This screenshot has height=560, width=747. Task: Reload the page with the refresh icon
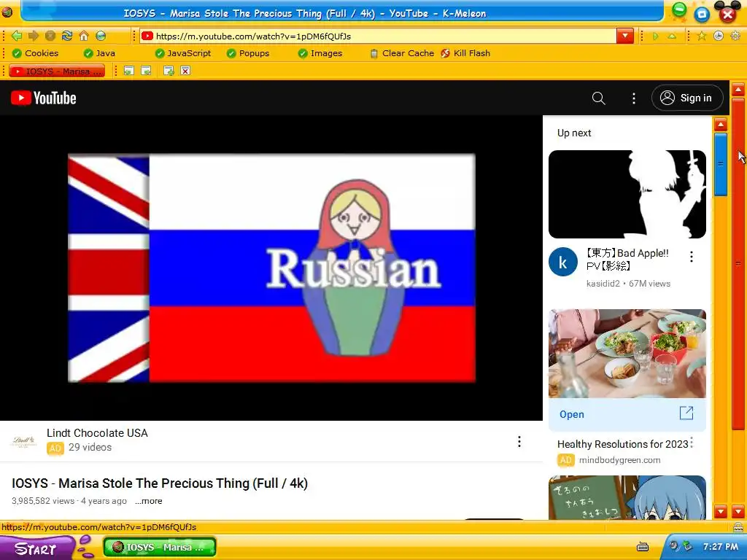(x=66, y=36)
